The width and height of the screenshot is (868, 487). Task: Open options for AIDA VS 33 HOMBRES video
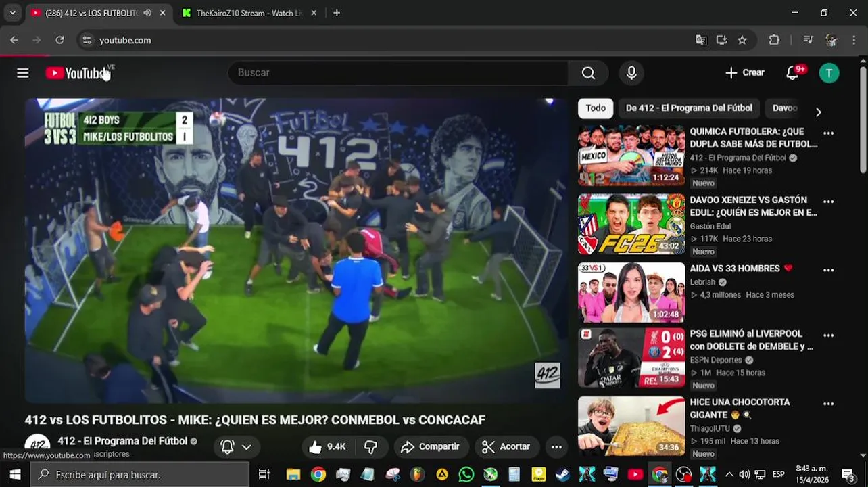coord(829,269)
